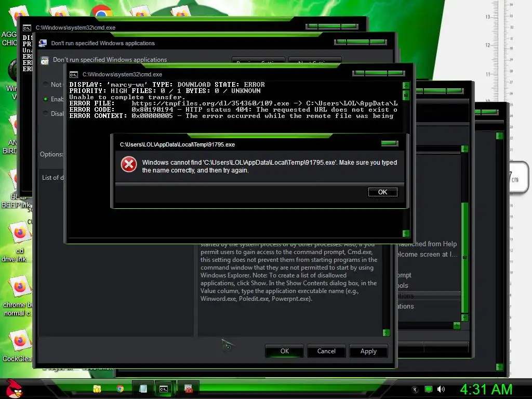Click the back cmd.exe window's title icon
Screen dimensions: 532x399
27,28
